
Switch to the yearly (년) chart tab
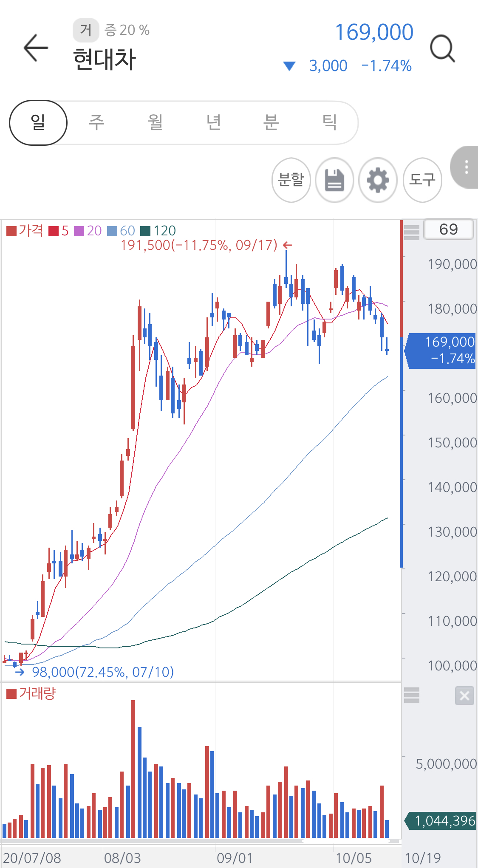[x=213, y=123]
